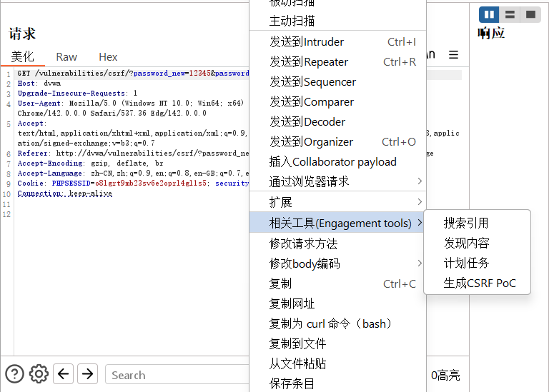The width and height of the screenshot is (549, 392).
Task: Select combined single-pane layout icon
Action: 530,14
